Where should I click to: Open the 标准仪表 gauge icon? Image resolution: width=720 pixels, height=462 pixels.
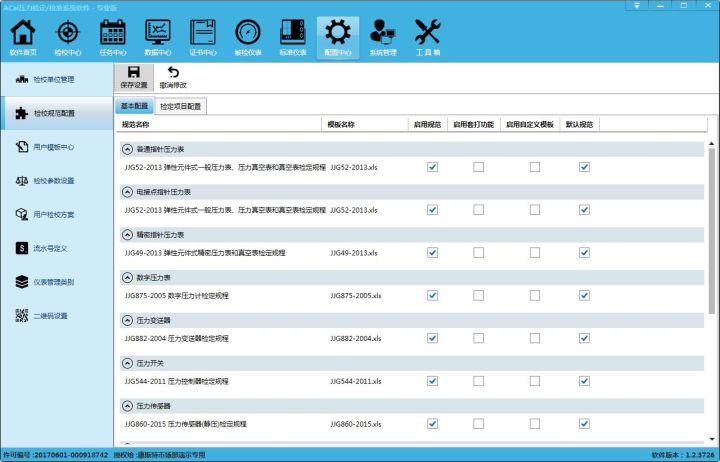[x=293, y=37]
